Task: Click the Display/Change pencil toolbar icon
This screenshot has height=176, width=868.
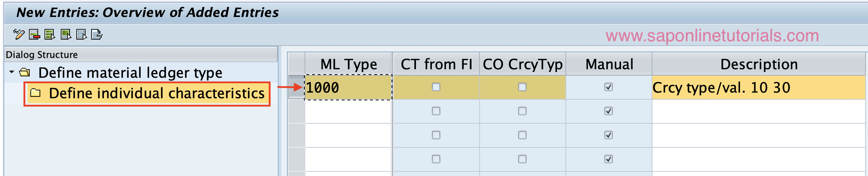Action: (x=19, y=35)
